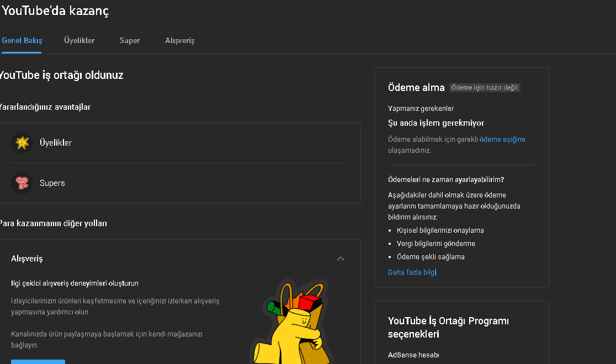
Task: Click the 'Ödeme alma' heading
Action: [416, 88]
